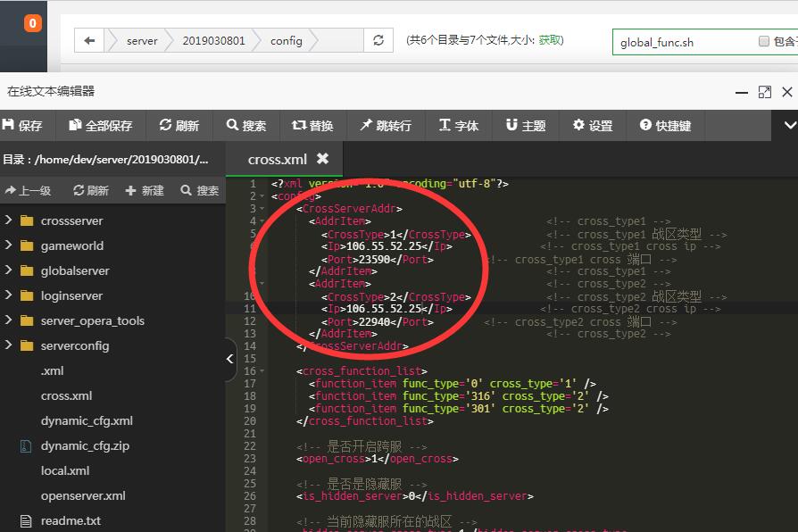The width and height of the screenshot is (798, 532).
Task: Open editor Settings with gear icon
Action: [x=593, y=126]
